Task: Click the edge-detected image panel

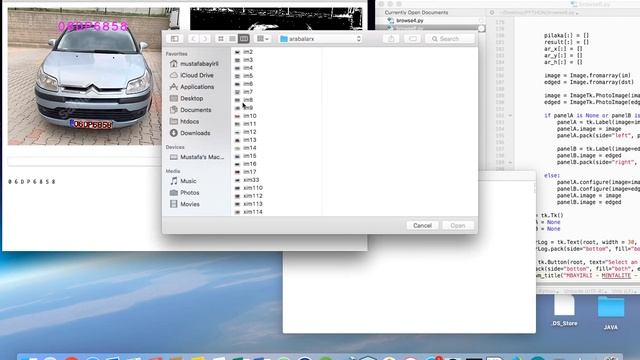Action: pyautogui.click(x=276, y=19)
